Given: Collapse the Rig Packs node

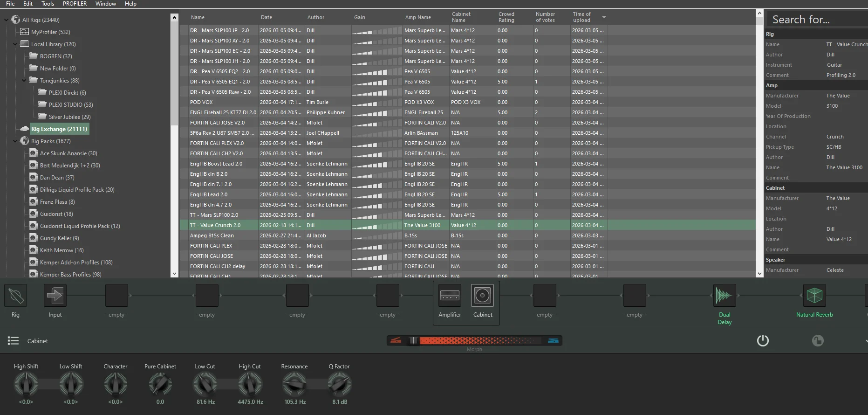Looking at the screenshot, I should [x=15, y=141].
